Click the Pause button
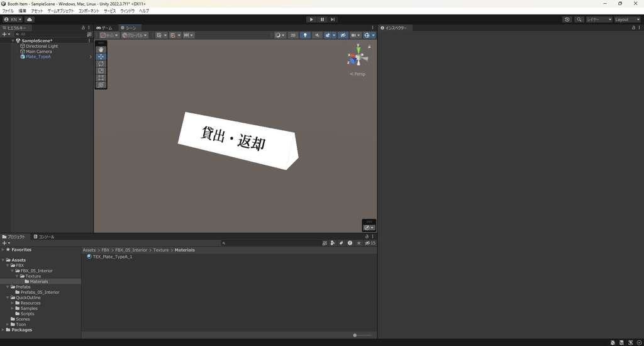The width and height of the screenshot is (644, 346). click(x=322, y=20)
